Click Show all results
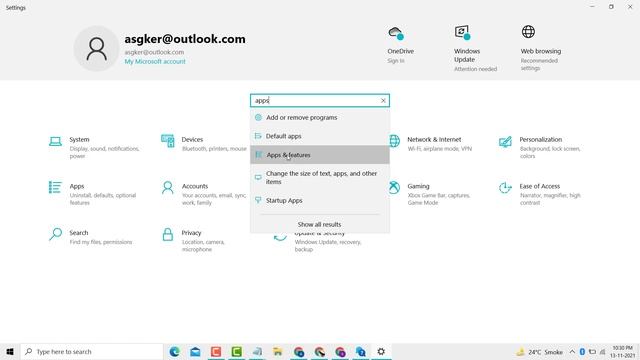This screenshot has height=360, width=640. click(320, 224)
